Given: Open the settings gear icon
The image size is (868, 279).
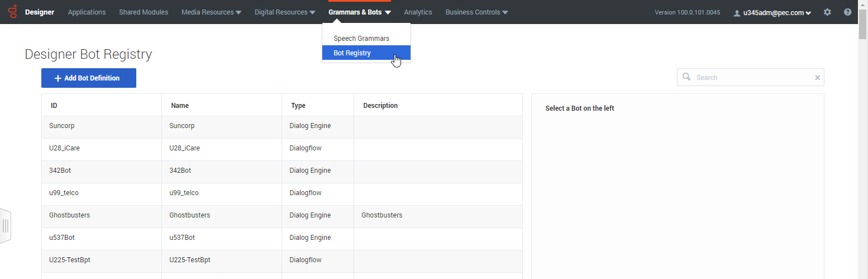Looking at the screenshot, I should (x=827, y=12).
